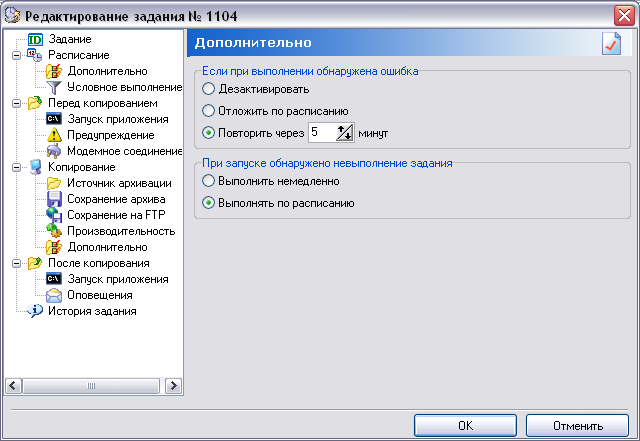Screen dimensions: 640x441
Task: Click the console icon for Запуск приложения under Перед копированием
Action: coord(54,119)
